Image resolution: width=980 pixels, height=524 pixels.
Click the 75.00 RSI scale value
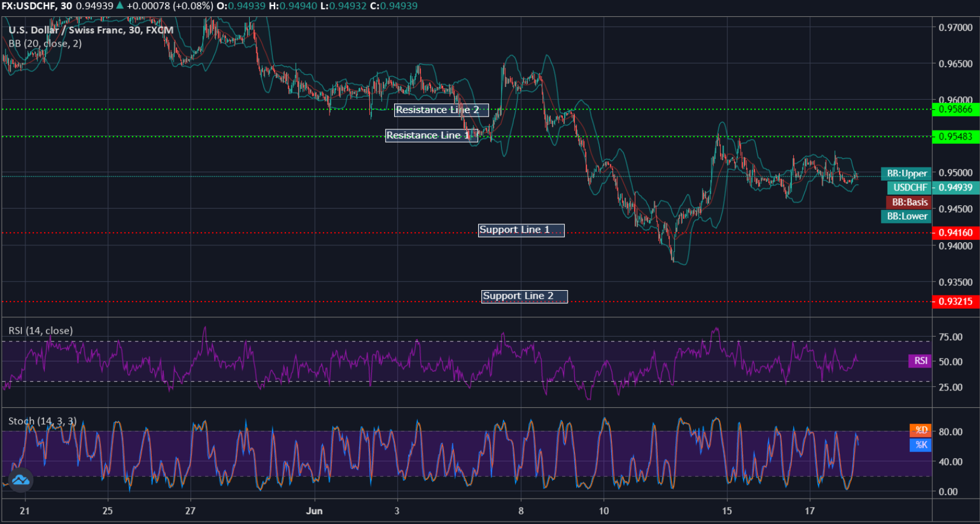pyautogui.click(x=950, y=337)
